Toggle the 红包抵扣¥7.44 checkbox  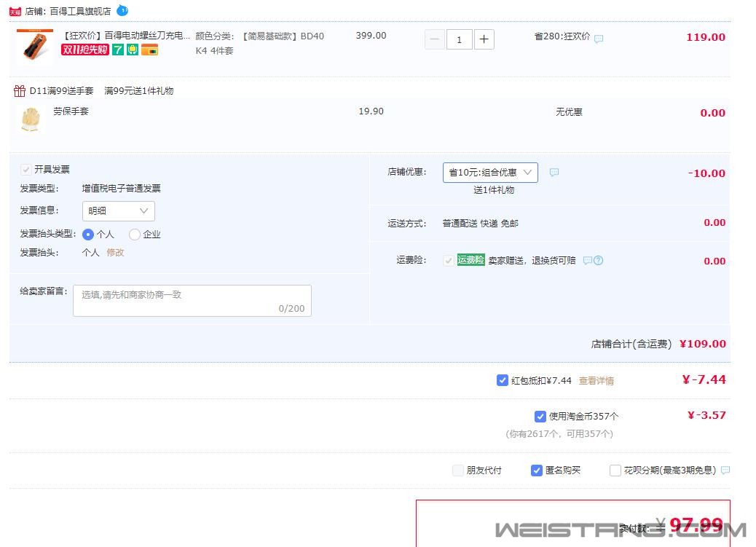(x=502, y=380)
